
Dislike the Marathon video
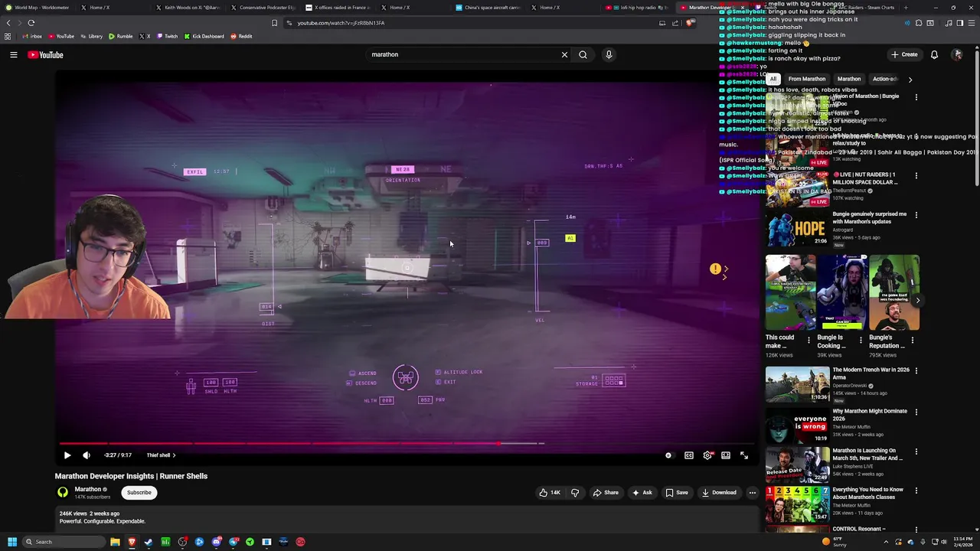575,493
